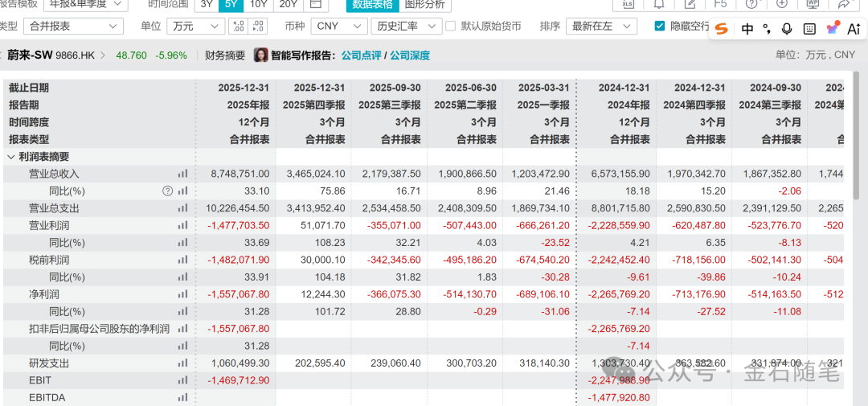Open the F5 shortcut button
Image resolution: width=868 pixels, height=406 pixels.
coord(720,3)
